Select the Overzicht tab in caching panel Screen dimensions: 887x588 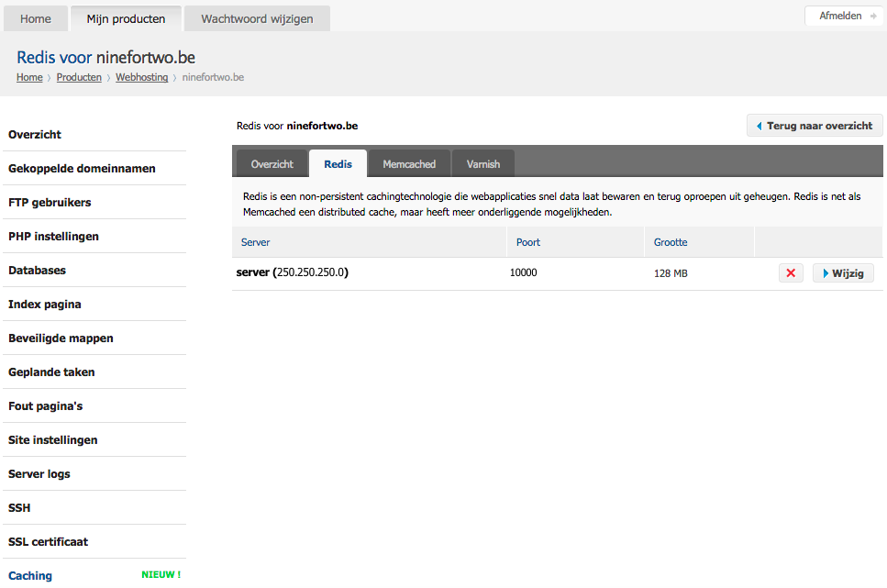tap(272, 164)
